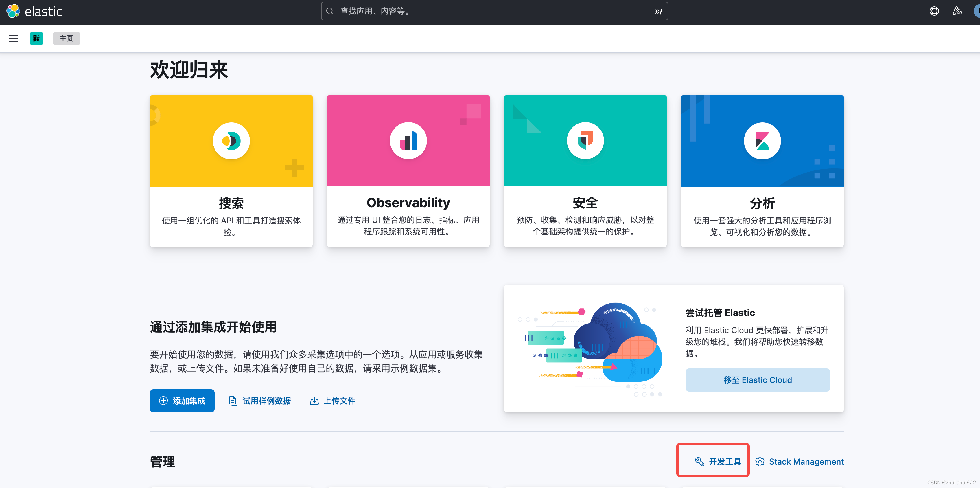Click the Observability card description text
This screenshot has height=488, width=980.
(x=408, y=226)
